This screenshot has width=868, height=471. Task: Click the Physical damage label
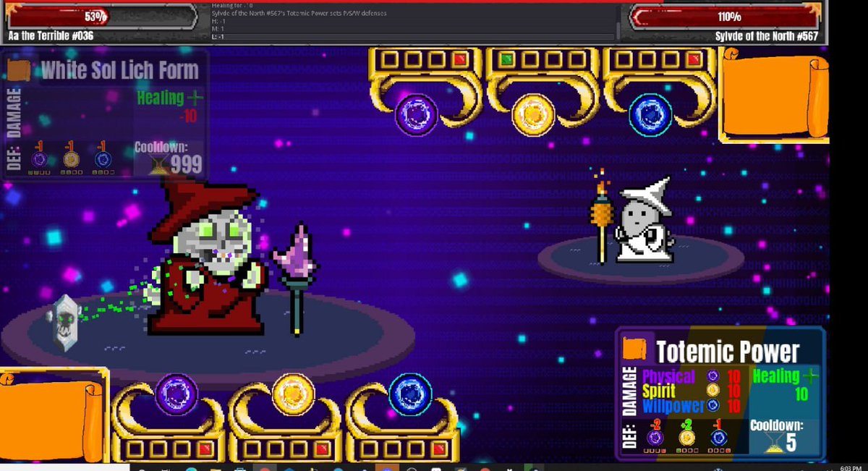point(668,375)
